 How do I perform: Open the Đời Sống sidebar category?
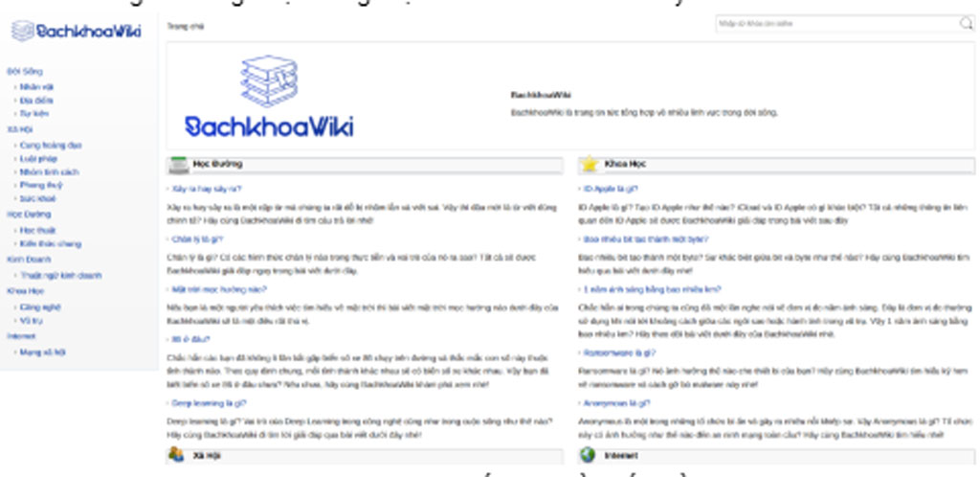tap(25, 71)
